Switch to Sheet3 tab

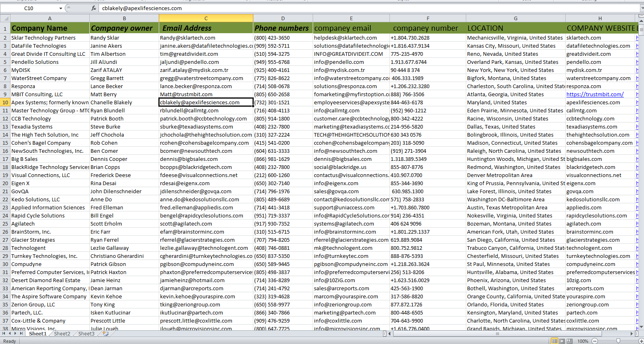click(86, 334)
